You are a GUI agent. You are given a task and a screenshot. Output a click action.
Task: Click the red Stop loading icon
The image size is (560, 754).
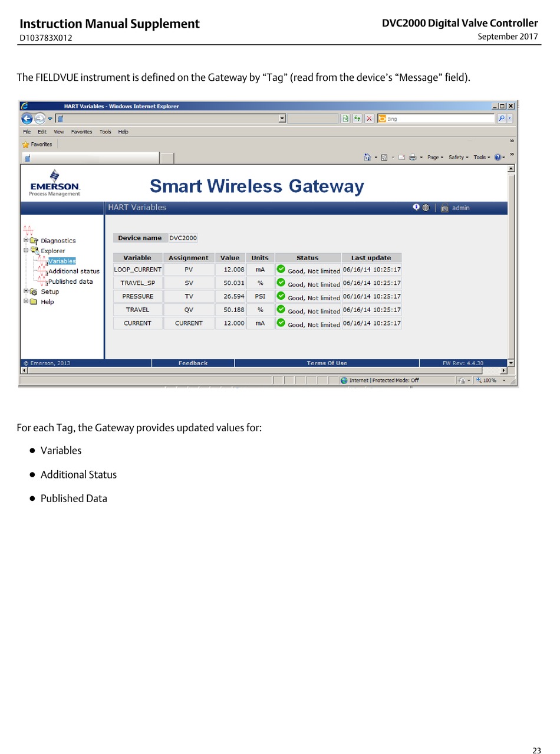pyautogui.click(x=369, y=119)
